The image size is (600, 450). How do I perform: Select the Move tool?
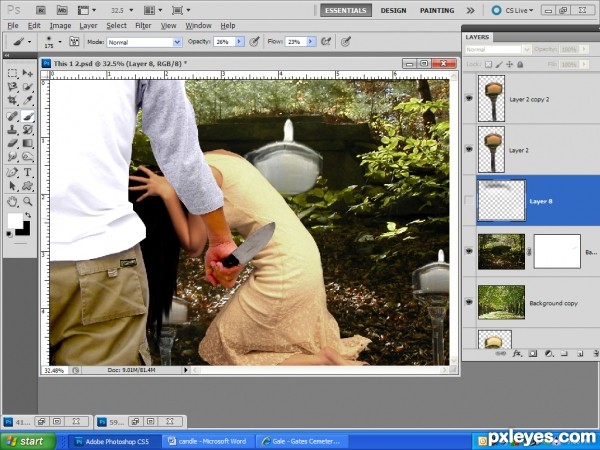(28, 73)
